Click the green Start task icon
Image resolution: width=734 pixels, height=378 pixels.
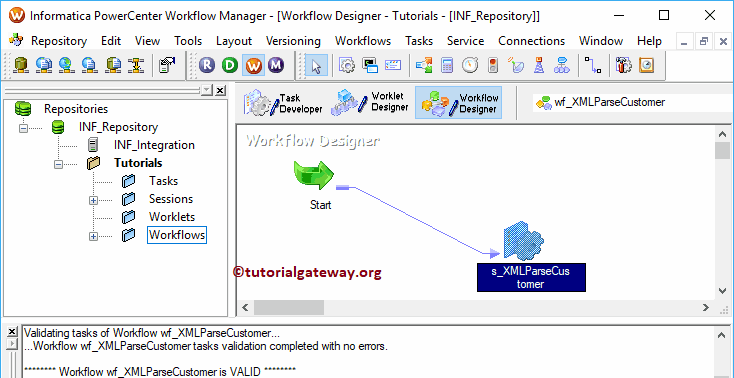[314, 176]
